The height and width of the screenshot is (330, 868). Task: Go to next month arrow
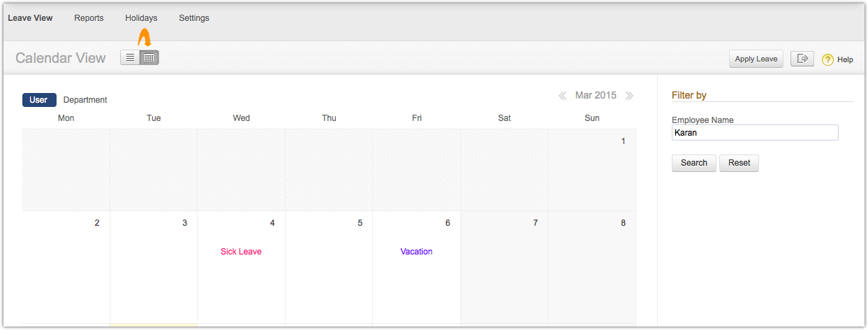pyautogui.click(x=629, y=96)
